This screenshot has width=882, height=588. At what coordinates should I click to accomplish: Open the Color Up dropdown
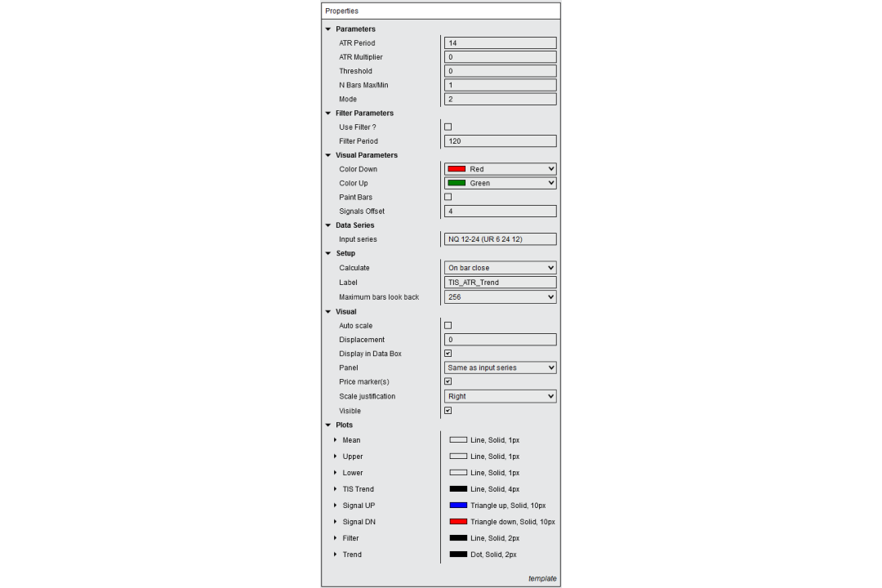pos(500,183)
